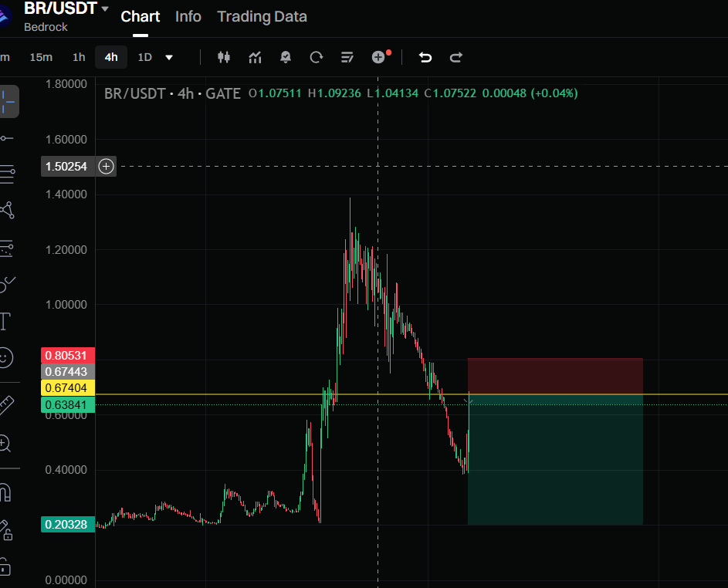Click the change value 0.00048 (+0.04%)
The width and height of the screenshot is (728, 588).
click(530, 93)
